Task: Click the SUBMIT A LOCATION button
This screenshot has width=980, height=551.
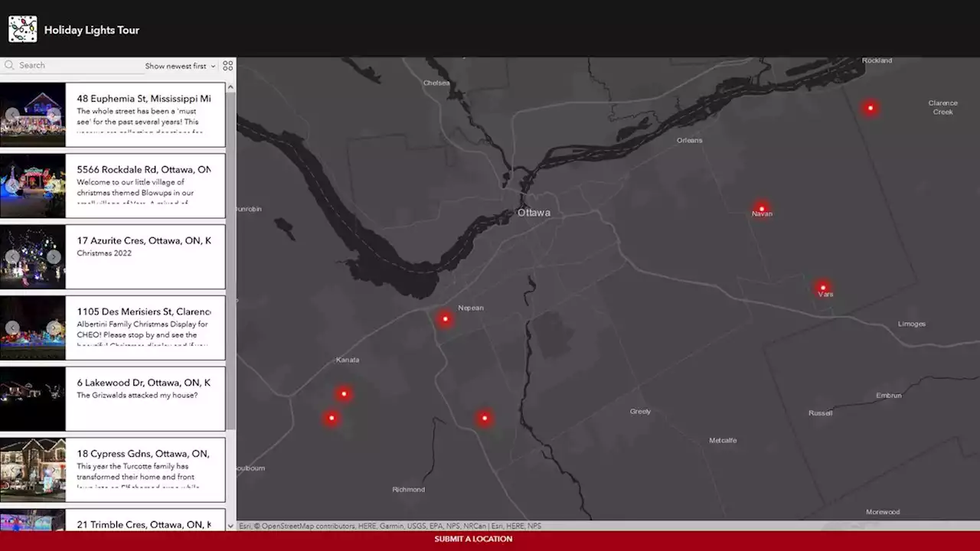Action: (x=473, y=539)
